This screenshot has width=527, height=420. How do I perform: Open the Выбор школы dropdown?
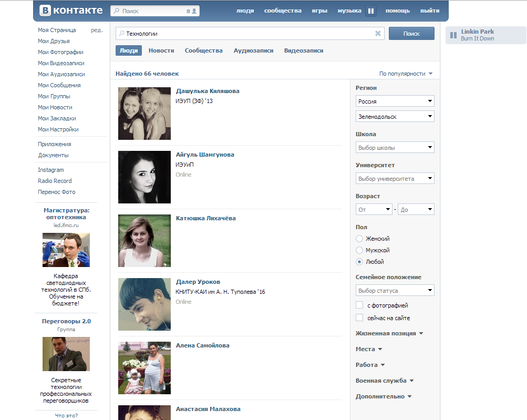point(395,147)
